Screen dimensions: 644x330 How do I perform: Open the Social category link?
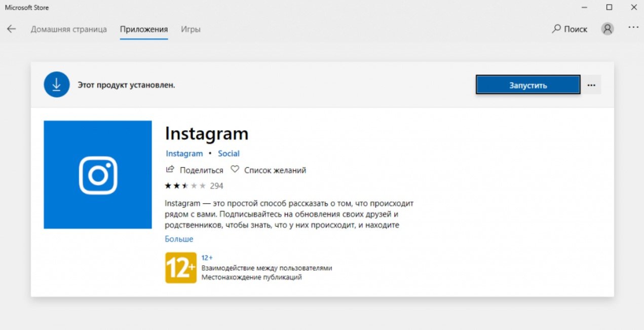coord(229,154)
